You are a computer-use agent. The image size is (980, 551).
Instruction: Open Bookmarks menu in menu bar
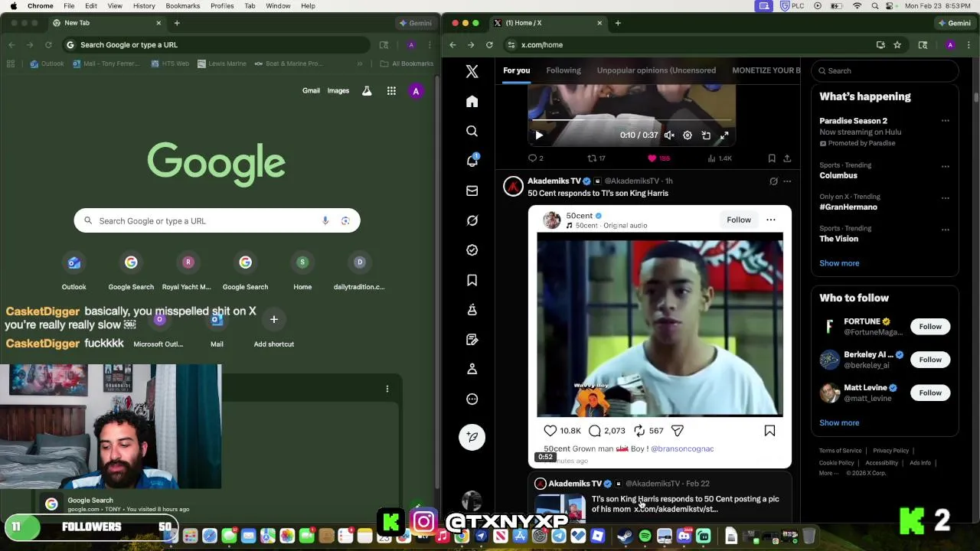(x=183, y=5)
